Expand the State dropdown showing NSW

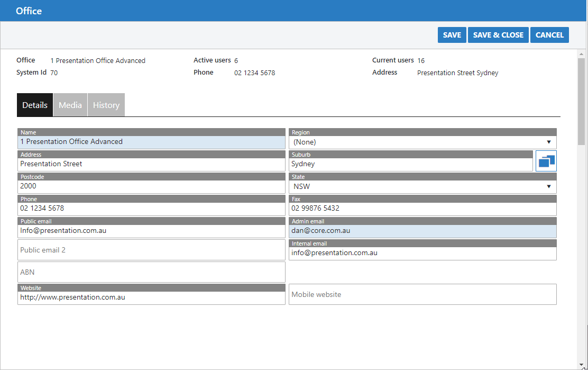[x=422, y=186]
